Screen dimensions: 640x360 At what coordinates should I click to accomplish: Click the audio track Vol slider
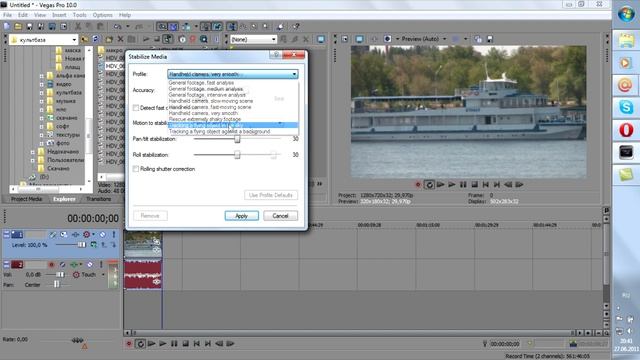[x=60, y=275]
